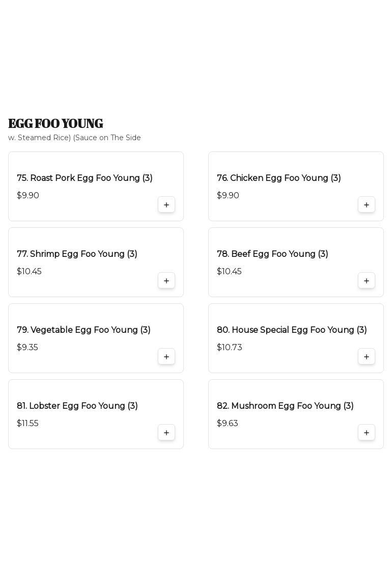The height and width of the screenshot is (577, 392).
Task: Click the EGG FOO YOUNG section heading
Action: point(55,123)
